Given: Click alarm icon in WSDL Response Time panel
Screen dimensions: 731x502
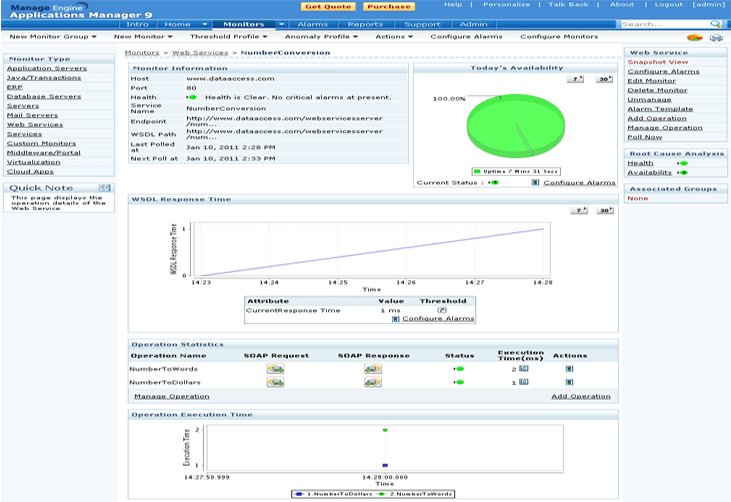Looking at the screenshot, I should click(x=395, y=319).
